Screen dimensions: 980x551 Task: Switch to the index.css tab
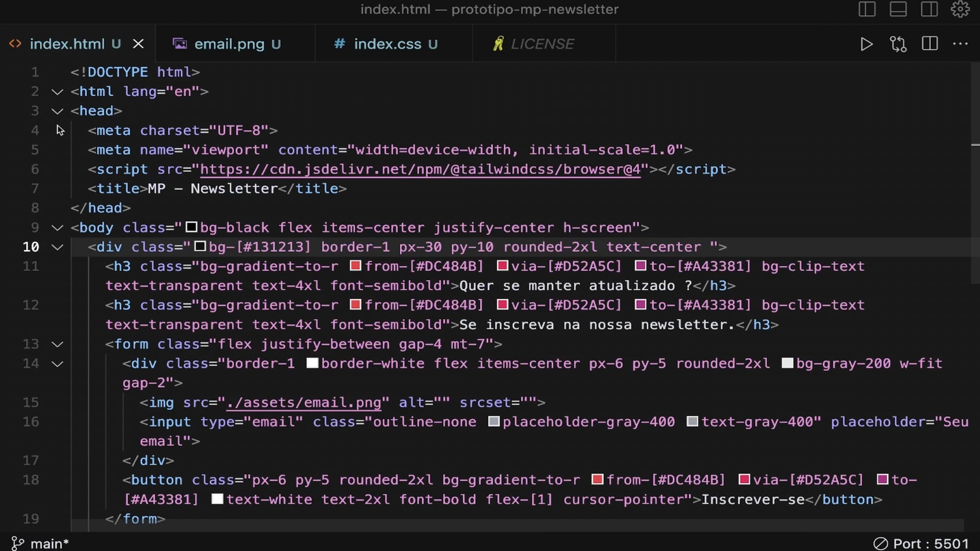pos(394,44)
